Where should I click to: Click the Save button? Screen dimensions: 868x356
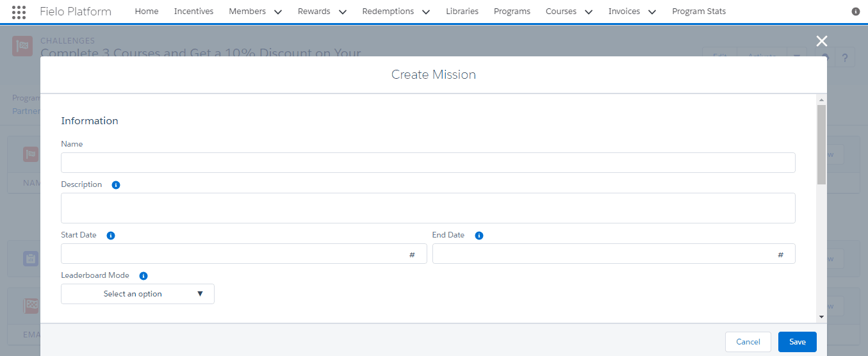point(798,342)
